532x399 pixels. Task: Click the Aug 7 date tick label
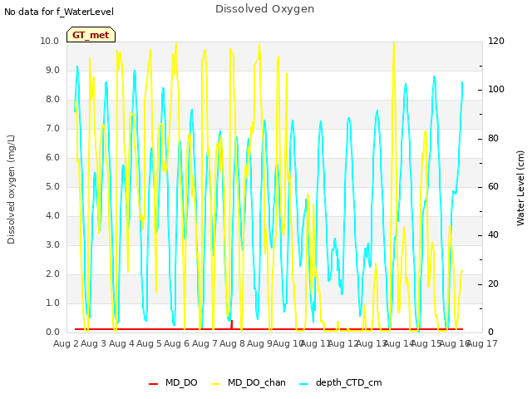click(x=204, y=343)
